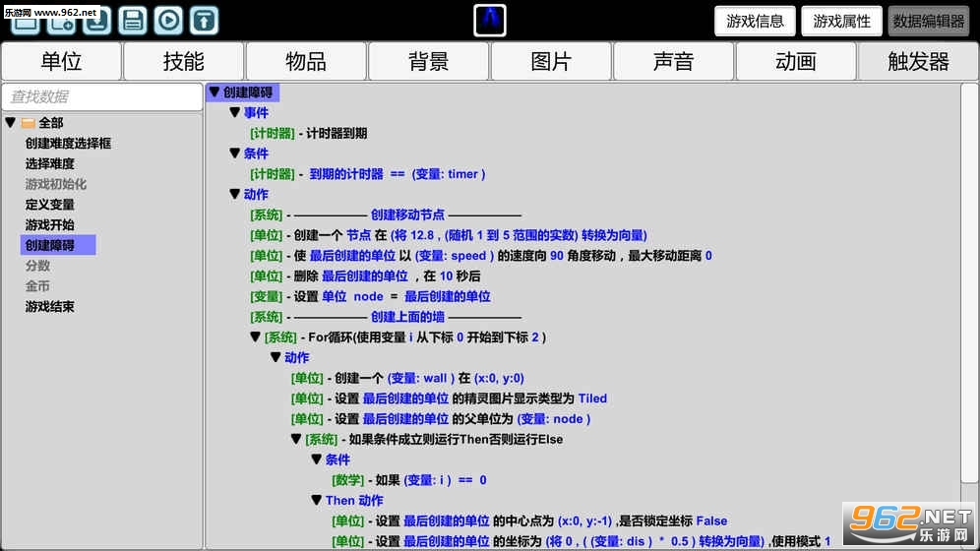The width and height of the screenshot is (980, 551).
Task: Click the export upward arrow icon
Action: [203, 19]
